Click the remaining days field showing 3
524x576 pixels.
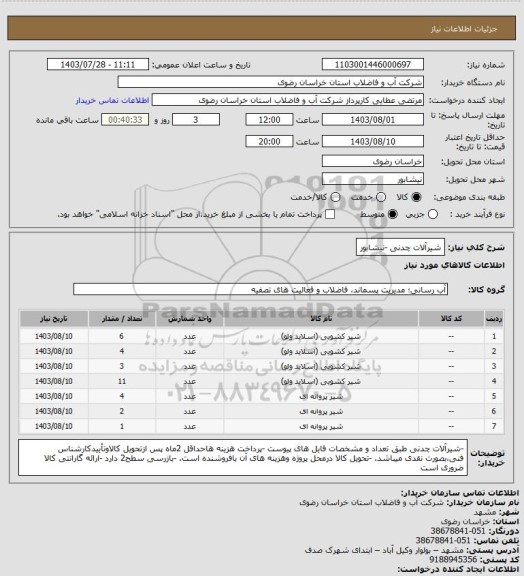click(x=196, y=120)
